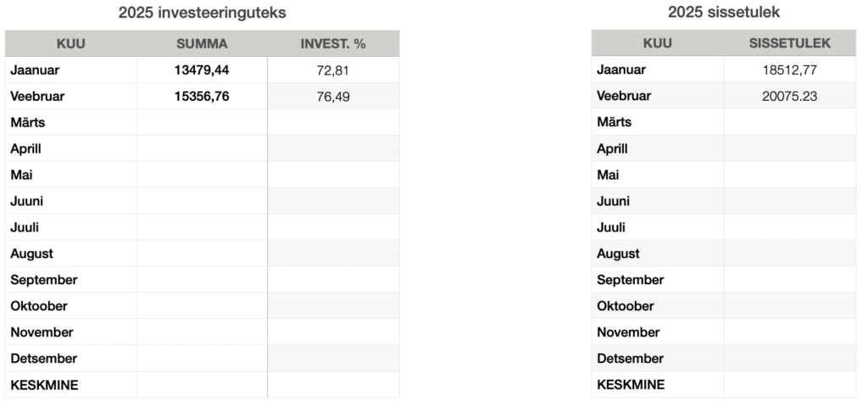Click empty KESKMINE cell under SUMMA
The image size is (868, 407).
(x=202, y=386)
